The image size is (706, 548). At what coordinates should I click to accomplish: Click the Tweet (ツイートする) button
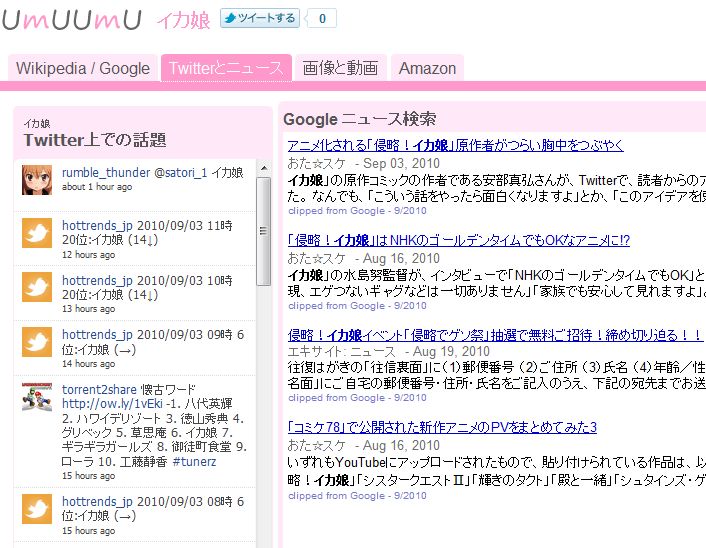[x=260, y=18]
